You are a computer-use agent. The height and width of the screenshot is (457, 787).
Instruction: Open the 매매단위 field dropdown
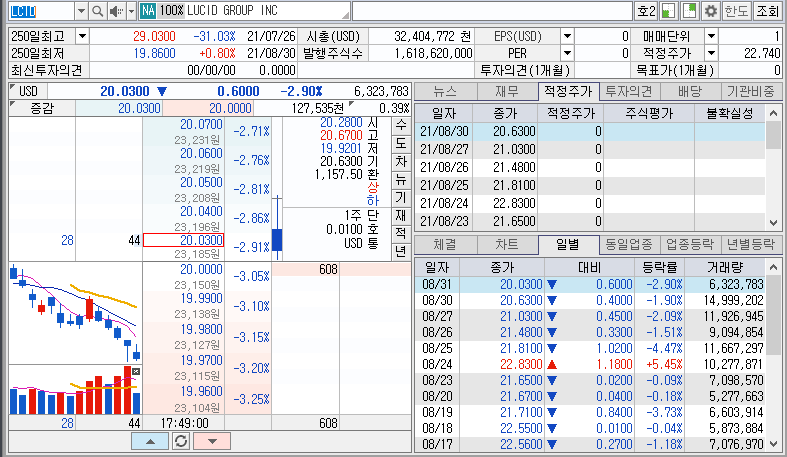711,36
